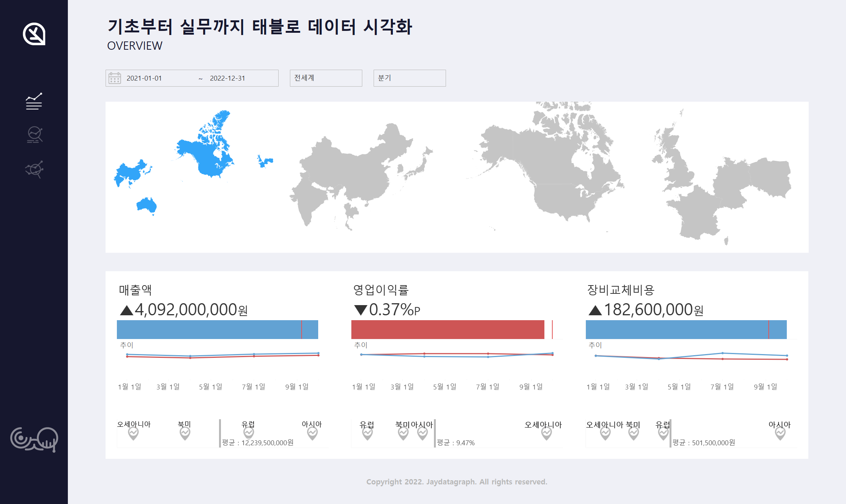Open the third scatter analysis sidebar icon

(x=34, y=169)
